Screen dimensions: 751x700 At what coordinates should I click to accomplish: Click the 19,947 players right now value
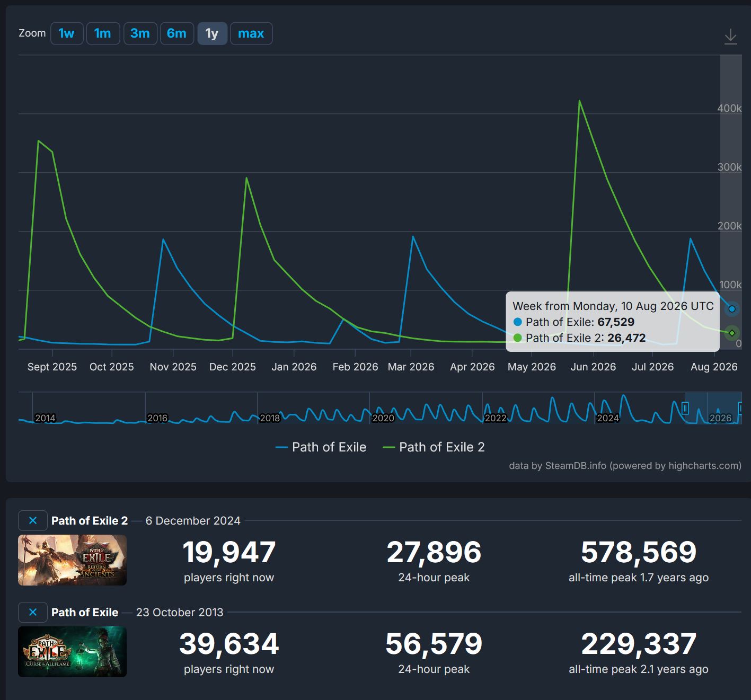pyautogui.click(x=229, y=552)
